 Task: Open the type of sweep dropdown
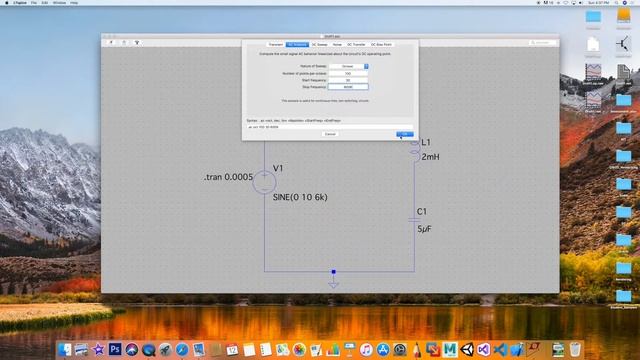(349, 66)
